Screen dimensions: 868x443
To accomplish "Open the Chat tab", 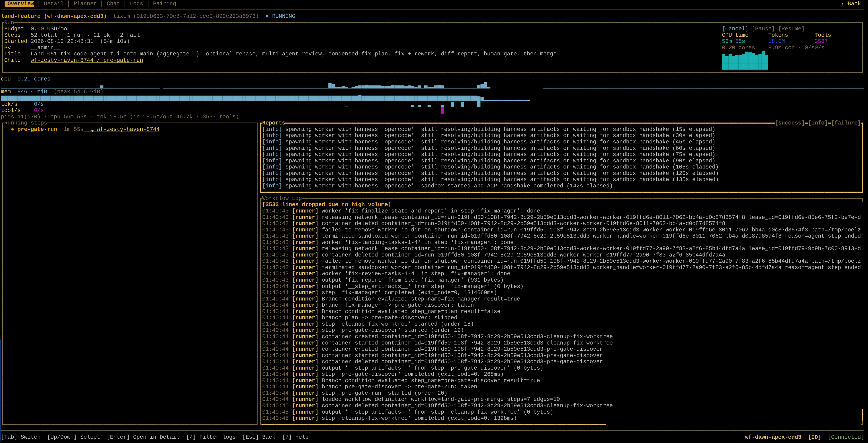I will tap(113, 3).
